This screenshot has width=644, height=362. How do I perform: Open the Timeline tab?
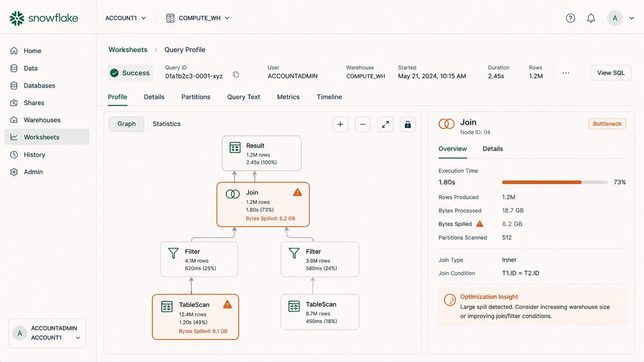pyautogui.click(x=329, y=97)
